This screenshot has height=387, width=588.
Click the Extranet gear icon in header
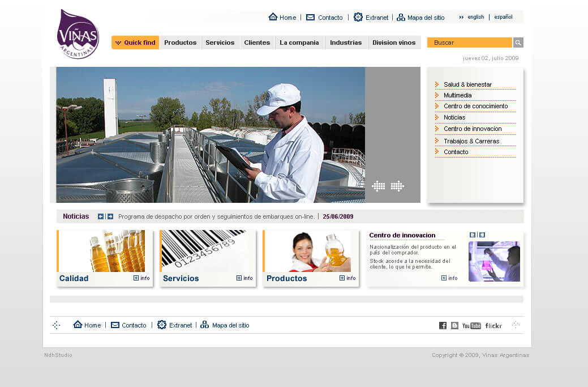coord(358,17)
